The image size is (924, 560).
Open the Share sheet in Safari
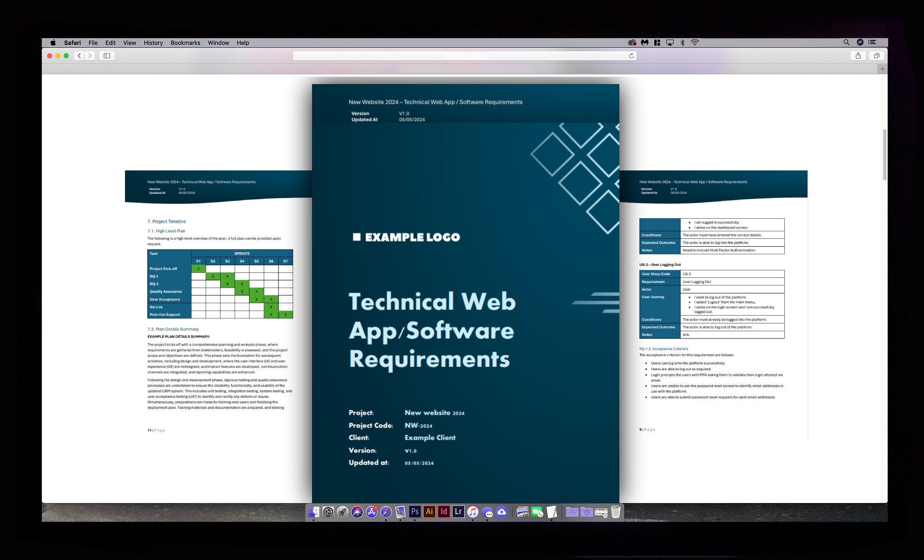coord(858,56)
